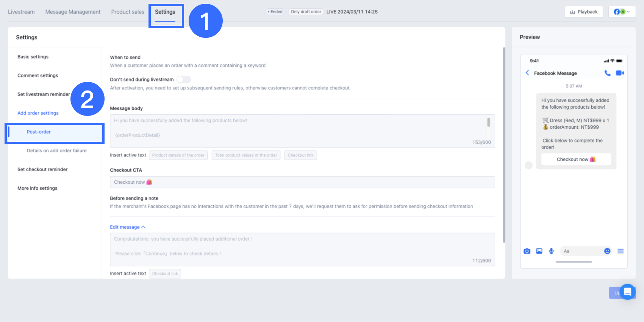Image resolution: width=644 pixels, height=322 pixels.
Task: Click the sender avatar circle in preview
Action: tap(528, 165)
